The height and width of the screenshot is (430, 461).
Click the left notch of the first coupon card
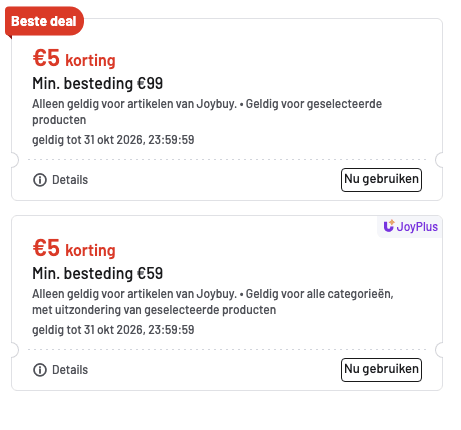pos(15,160)
